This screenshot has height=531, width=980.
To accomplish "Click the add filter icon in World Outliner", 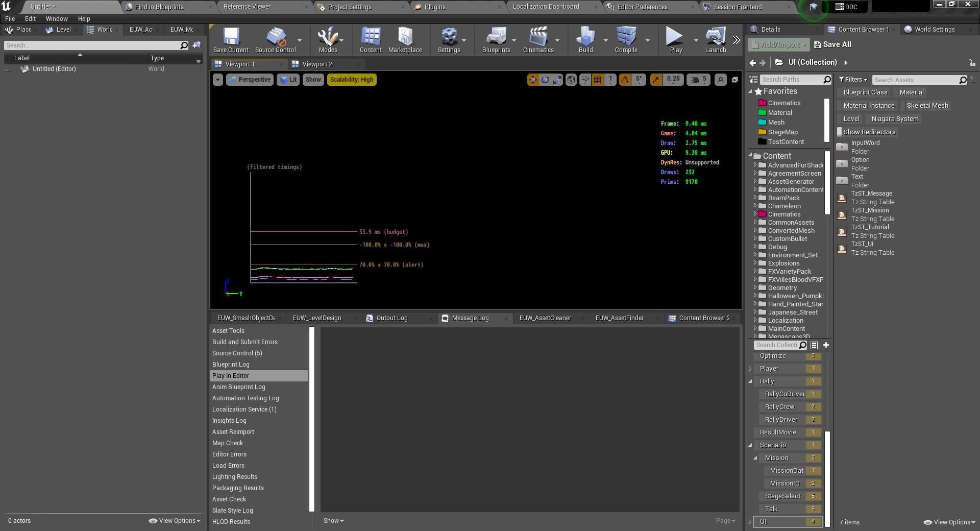I will tap(197, 45).
